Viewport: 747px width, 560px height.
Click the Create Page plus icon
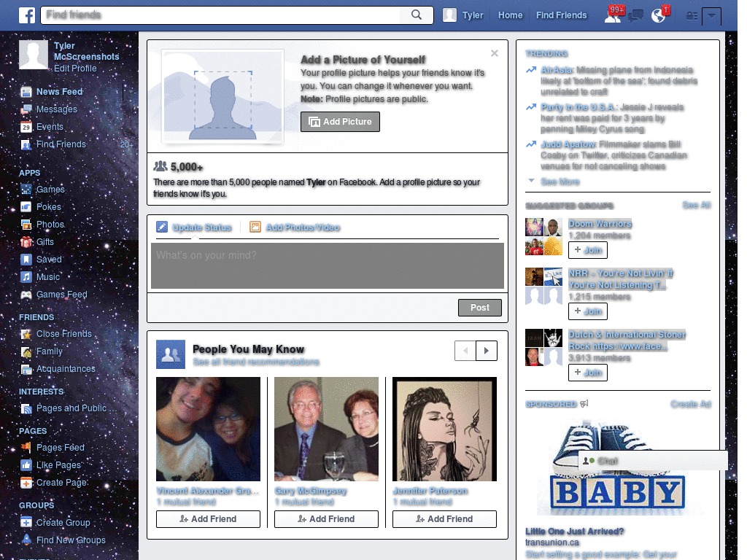coord(26,483)
